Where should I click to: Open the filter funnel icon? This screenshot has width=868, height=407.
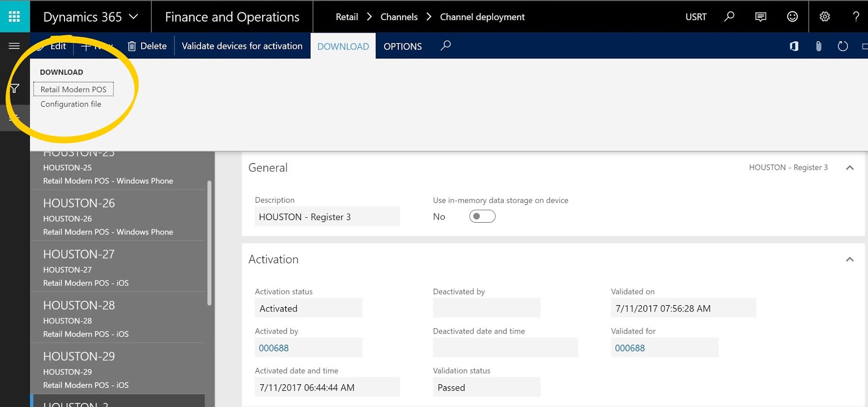[15, 88]
